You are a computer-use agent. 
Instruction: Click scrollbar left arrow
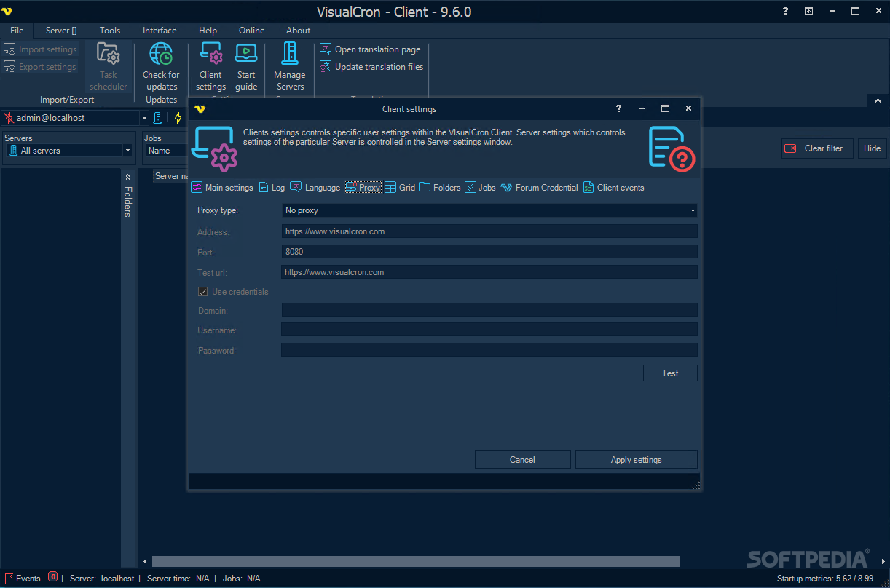point(145,561)
